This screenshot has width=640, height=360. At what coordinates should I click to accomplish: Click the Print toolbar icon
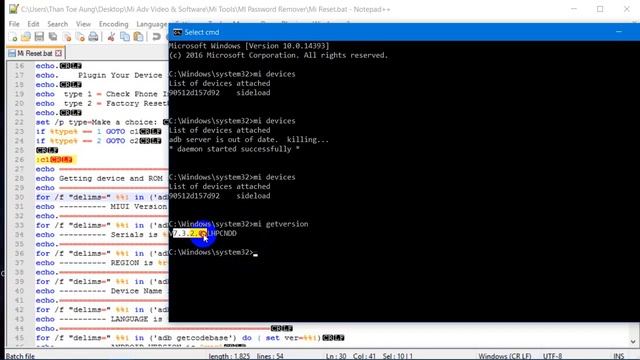tap(93, 37)
